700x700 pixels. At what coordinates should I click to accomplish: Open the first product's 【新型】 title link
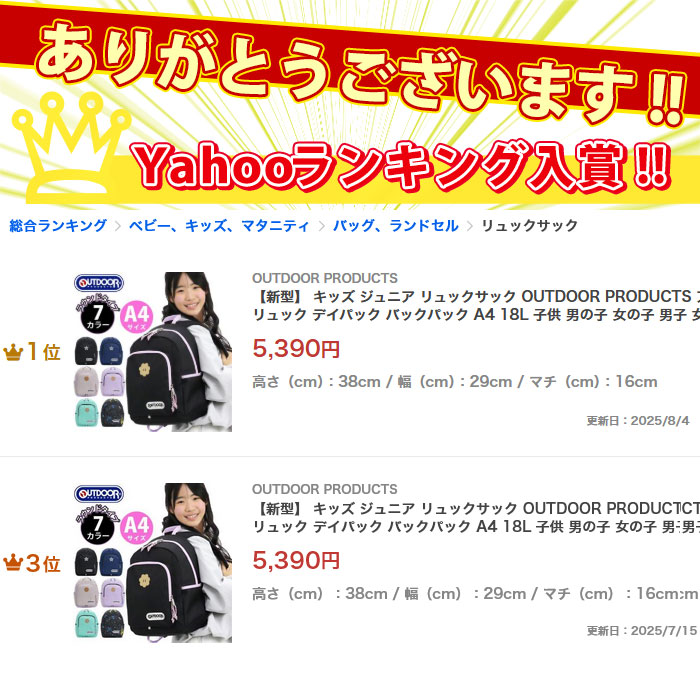click(x=476, y=305)
